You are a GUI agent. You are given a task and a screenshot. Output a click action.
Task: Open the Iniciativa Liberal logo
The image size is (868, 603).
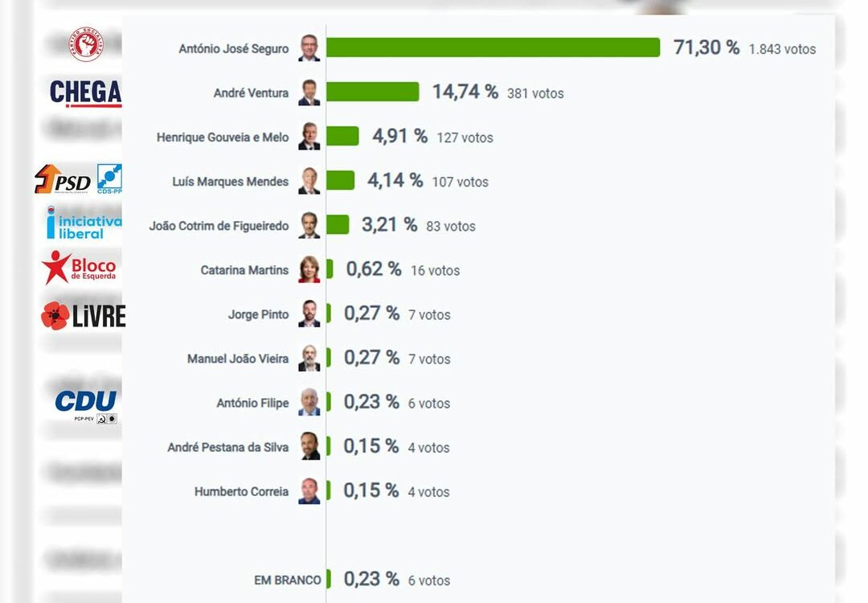coord(84,224)
